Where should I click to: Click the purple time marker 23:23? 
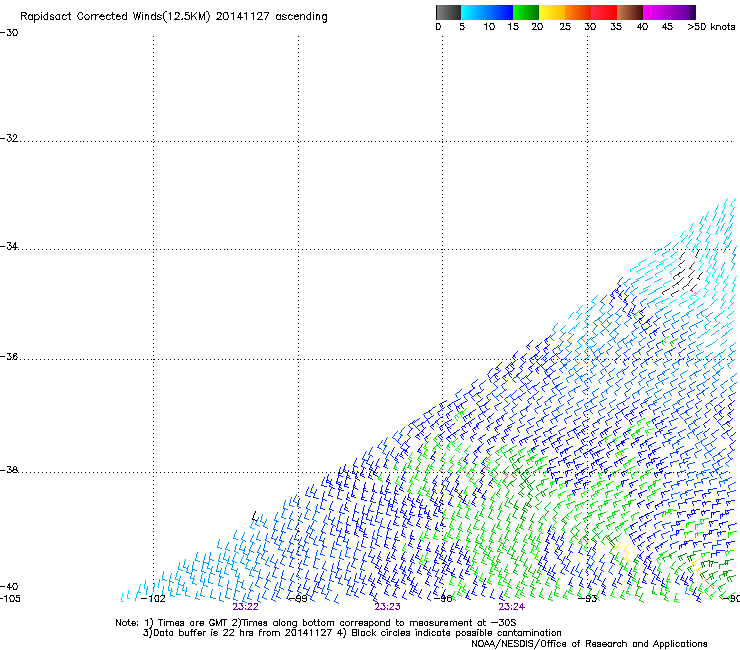(x=387, y=607)
